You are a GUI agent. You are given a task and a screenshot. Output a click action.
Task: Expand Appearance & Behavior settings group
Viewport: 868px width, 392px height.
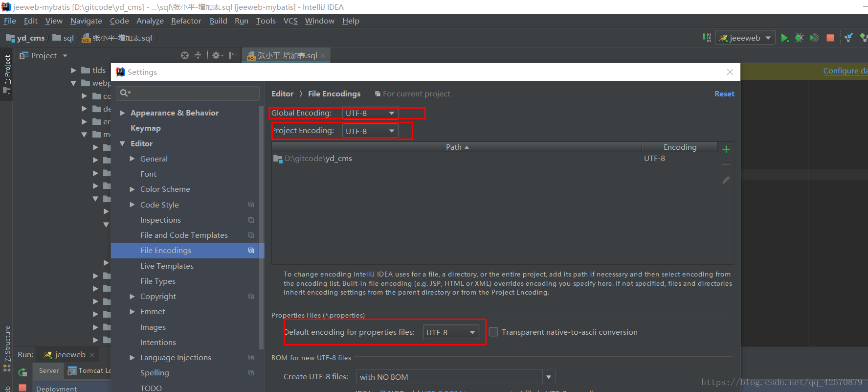[123, 113]
